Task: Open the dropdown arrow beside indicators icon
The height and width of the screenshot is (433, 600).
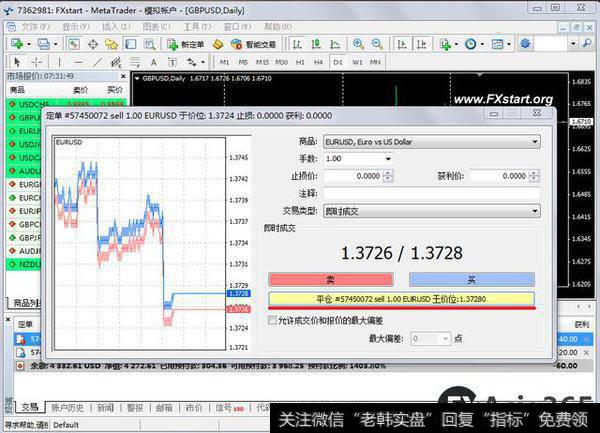Action: click(x=456, y=44)
